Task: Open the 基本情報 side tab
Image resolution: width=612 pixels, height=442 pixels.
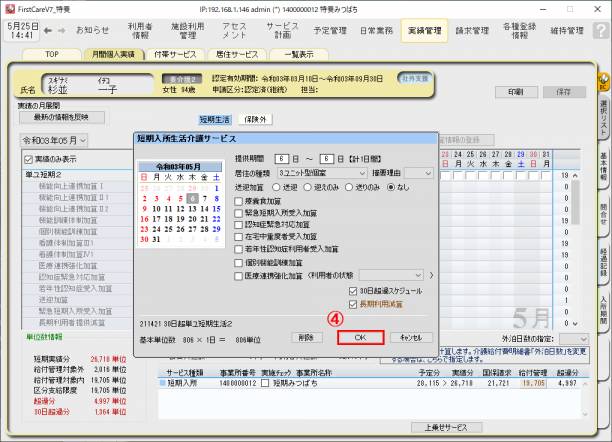Action: pos(603,164)
